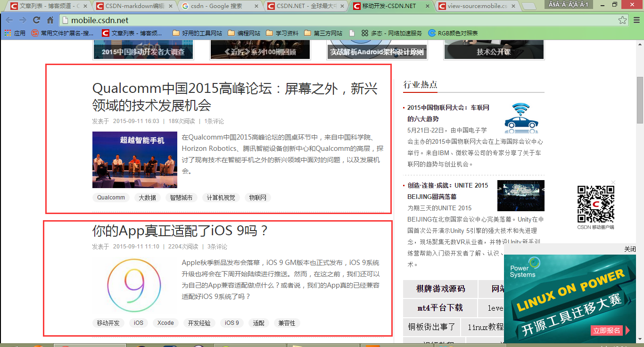The height and width of the screenshot is (347, 644).
Task: Click the Chrome home icon
Action: tap(50, 20)
